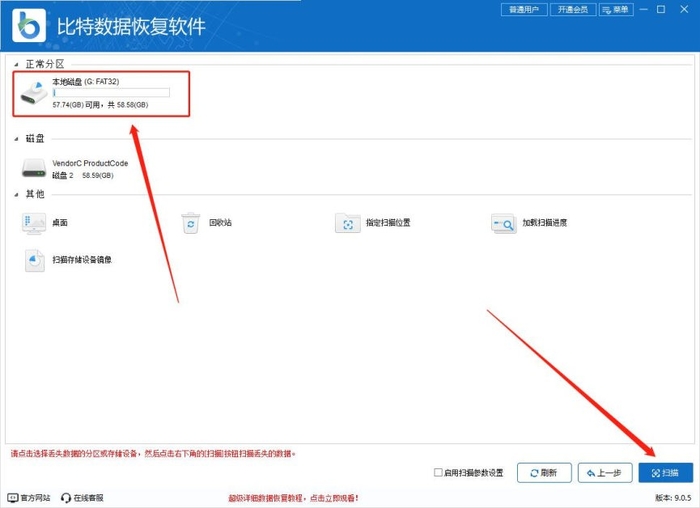Choose the 回收站 (Recycle Bin) icon
Screen dimensions: 700x508
tap(191, 224)
